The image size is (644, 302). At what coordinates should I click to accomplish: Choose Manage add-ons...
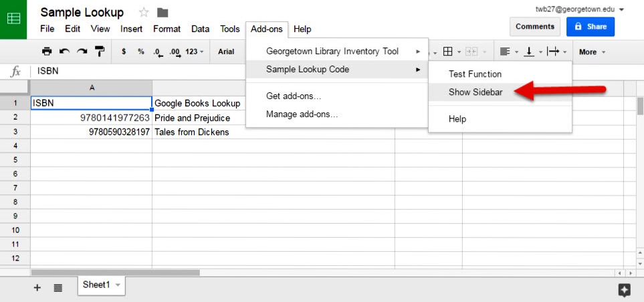[x=337, y=114]
